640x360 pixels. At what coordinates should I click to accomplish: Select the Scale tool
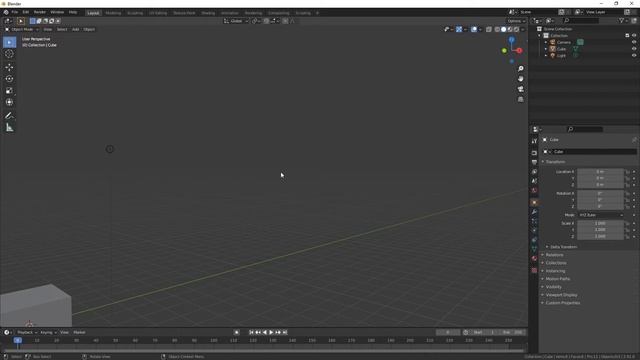pos(9,91)
